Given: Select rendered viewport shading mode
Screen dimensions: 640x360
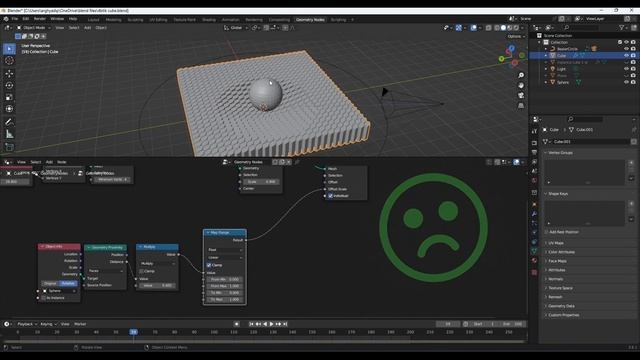Looking at the screenshot, I should coord(516,28).
